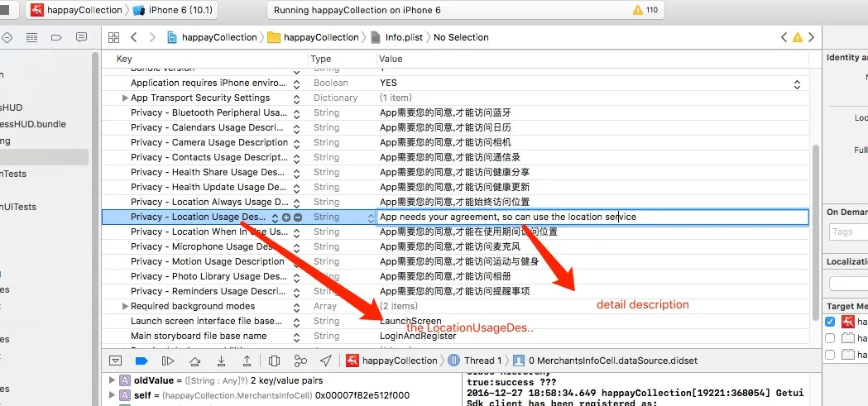868x406 pixels.
Task: Select Thread 1 in debug bar
Action: tap(474, 361)
